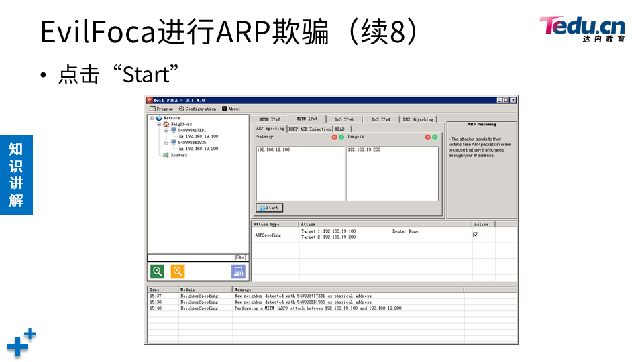Select the 15:37 log entry

point(332,296)
